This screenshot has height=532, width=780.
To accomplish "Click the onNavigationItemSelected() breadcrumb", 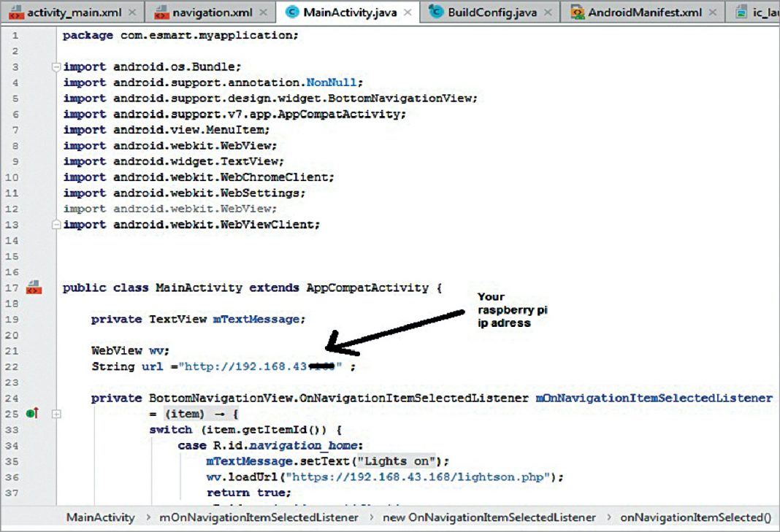I will pyautogui.click(x=695, y=517).
